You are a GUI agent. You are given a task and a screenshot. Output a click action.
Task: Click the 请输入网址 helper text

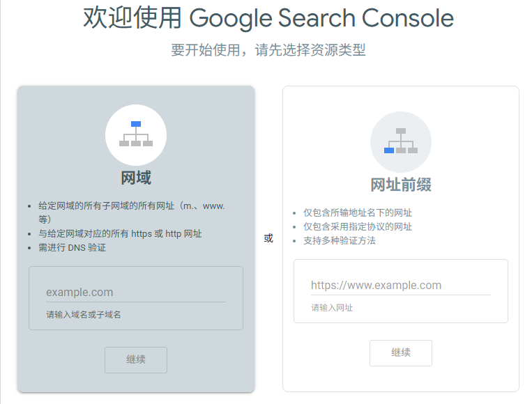(x=332, y=308)
